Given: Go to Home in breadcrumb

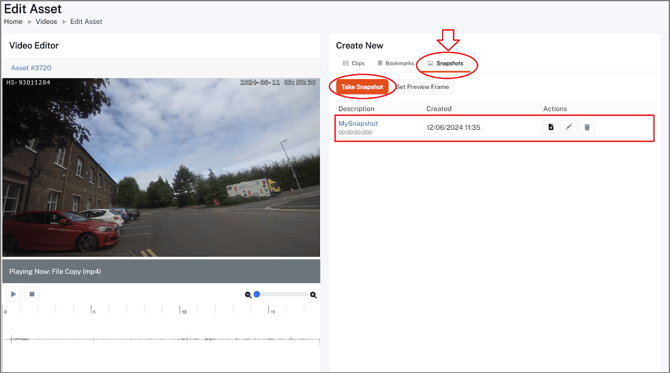Looking at the screenshot, I should click(x=13, y=21).
